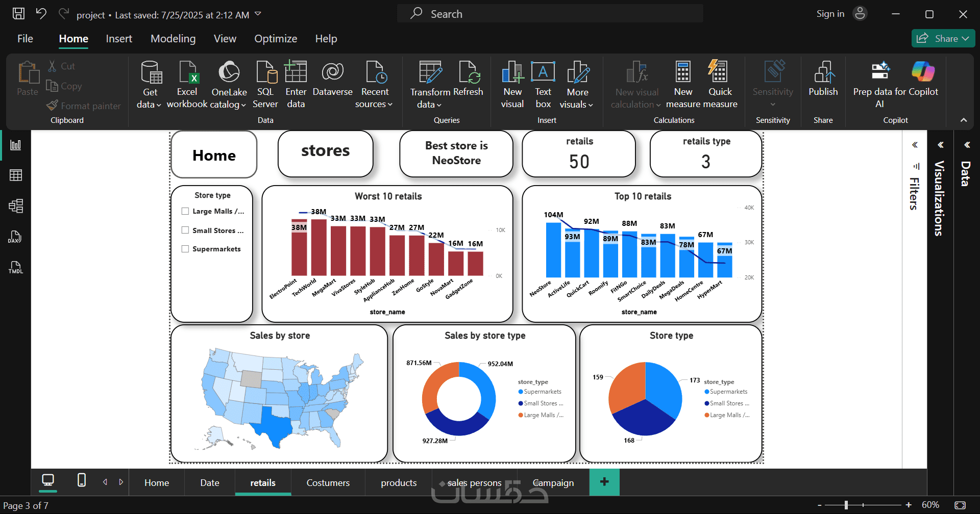Open the File menu
Viewport: 980px width, 514px height.
coord(25,39)
